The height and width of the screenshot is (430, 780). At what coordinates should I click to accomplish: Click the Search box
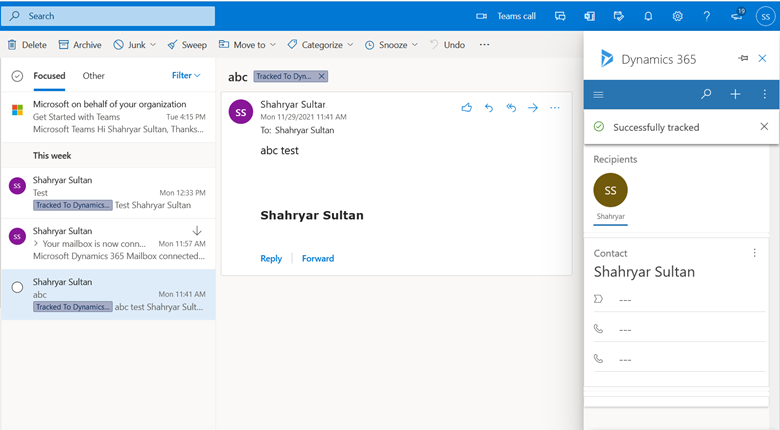(x=108, y=16)
